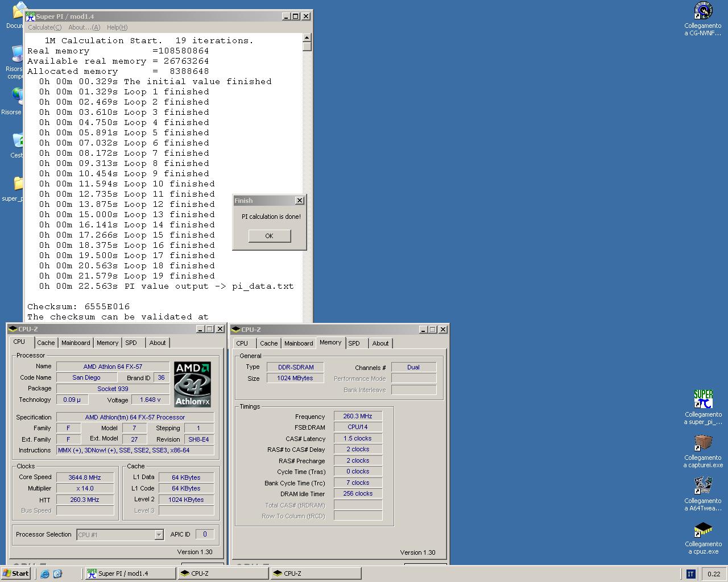Click the APIC ID field
The width and height of the screenshot is (728, 582).
click(205, 534)
